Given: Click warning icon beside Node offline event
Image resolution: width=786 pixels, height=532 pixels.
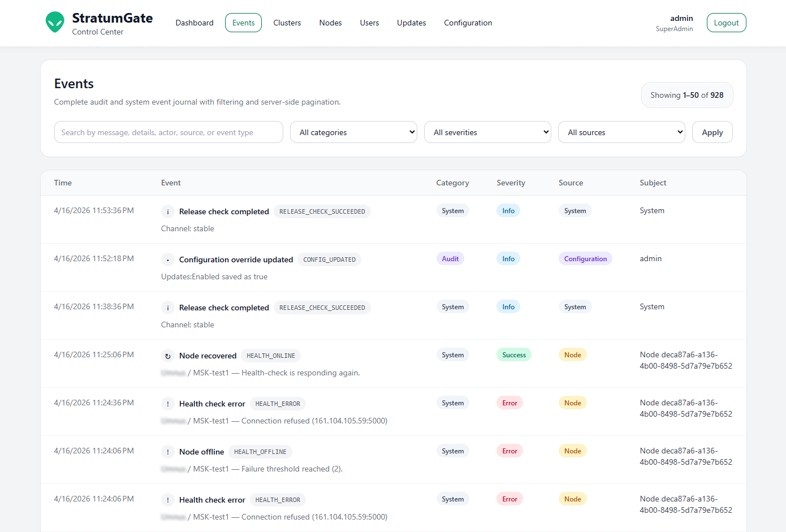Looking at the screenshot, I should pos(168,452).
